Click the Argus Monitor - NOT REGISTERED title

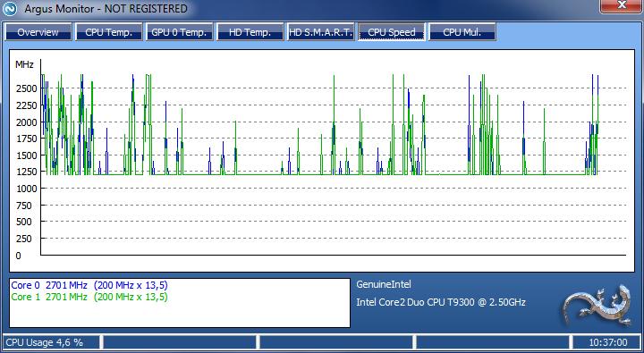(x=106, y=9)
